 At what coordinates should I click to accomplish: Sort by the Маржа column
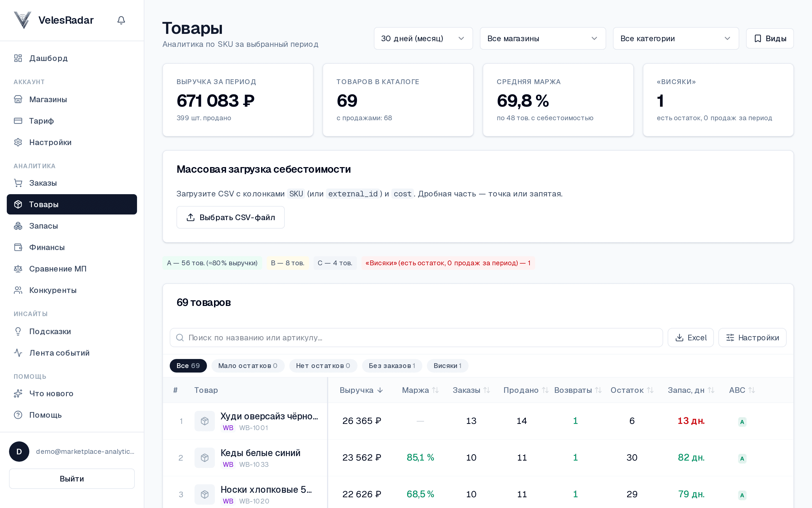[420, 390]
